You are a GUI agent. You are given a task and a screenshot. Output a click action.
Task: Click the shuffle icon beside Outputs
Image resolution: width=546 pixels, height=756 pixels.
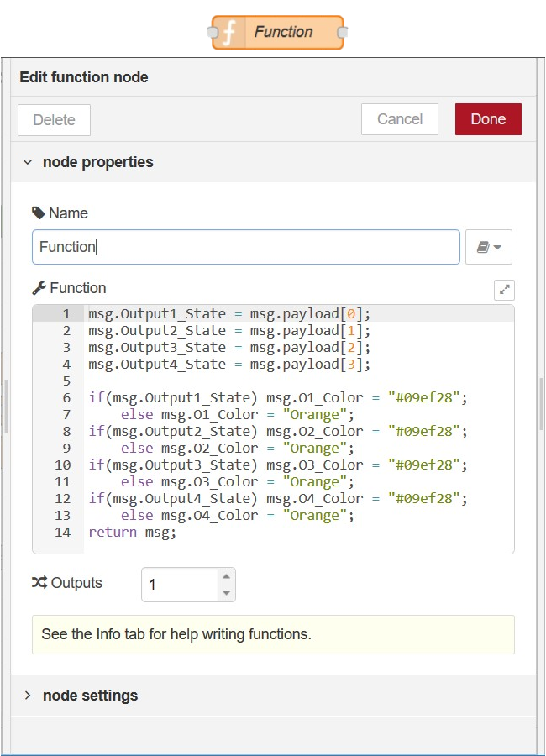tap(39, 582)
